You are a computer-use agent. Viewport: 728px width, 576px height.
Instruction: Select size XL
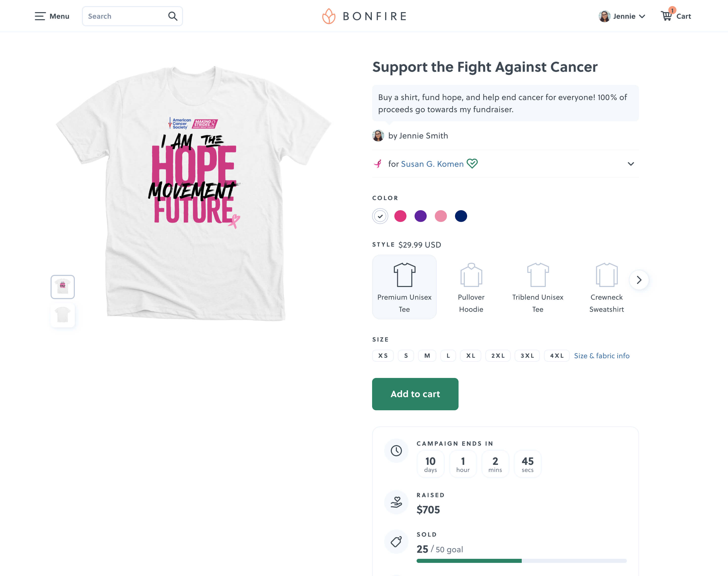pos(471,355)
